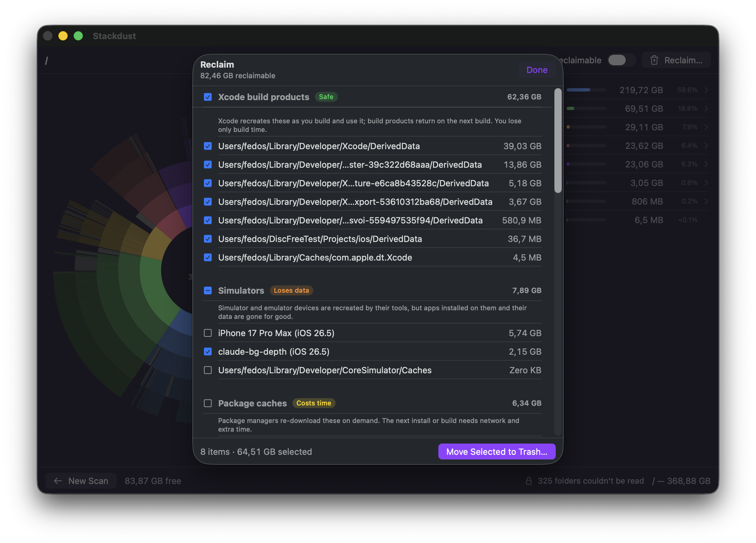Toggle the Simulators group checkbox

[x=208, y=291]
